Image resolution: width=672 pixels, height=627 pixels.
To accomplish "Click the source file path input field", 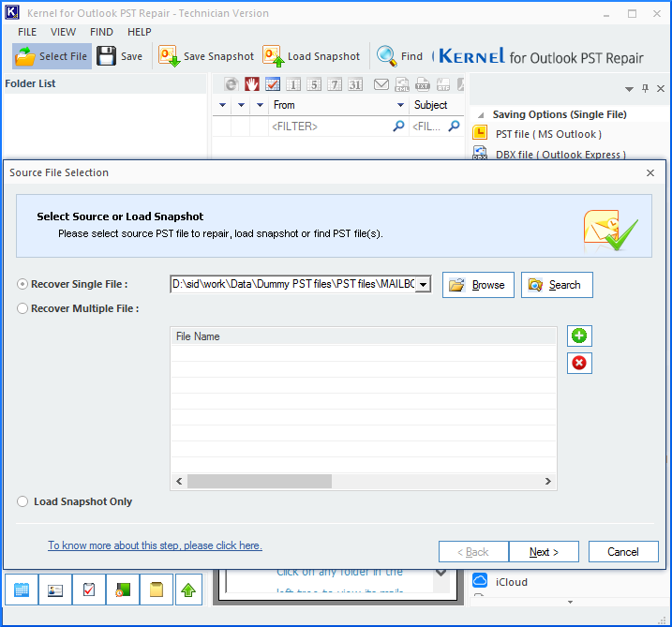I will (292, 285).
